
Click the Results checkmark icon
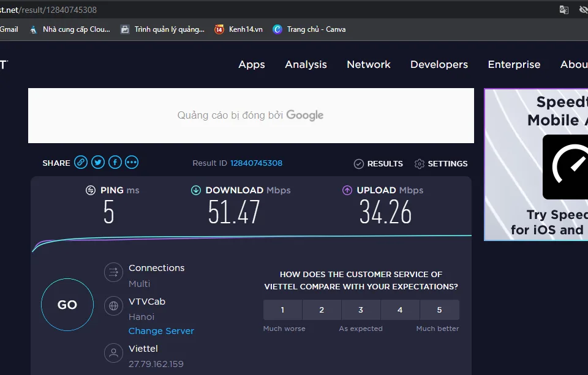(x=359, y=164)
